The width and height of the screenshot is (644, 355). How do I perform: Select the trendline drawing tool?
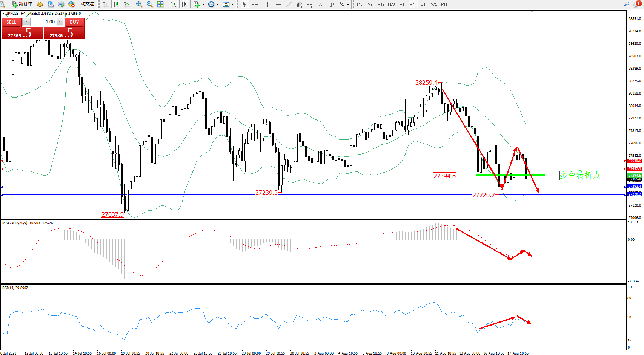289,4
